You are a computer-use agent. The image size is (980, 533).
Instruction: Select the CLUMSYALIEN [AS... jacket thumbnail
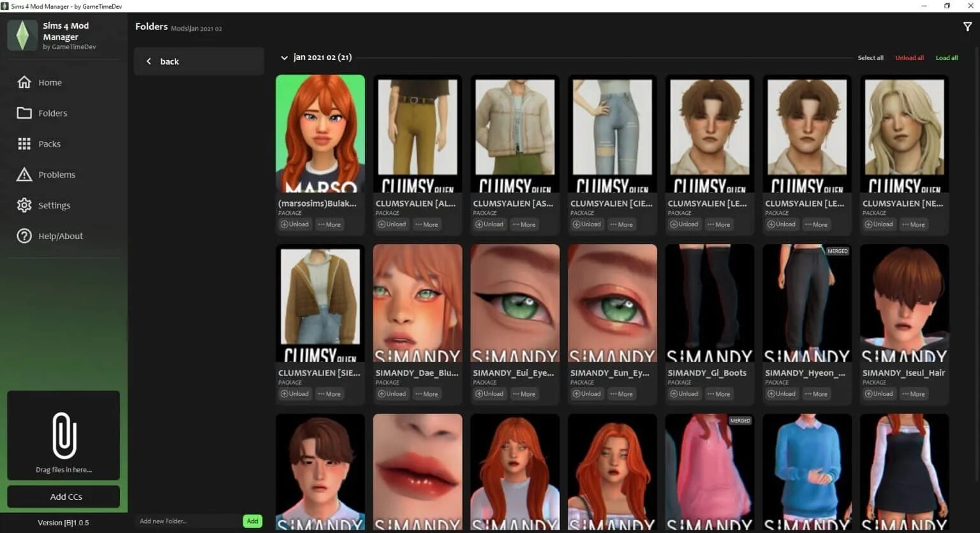point(515,134)
